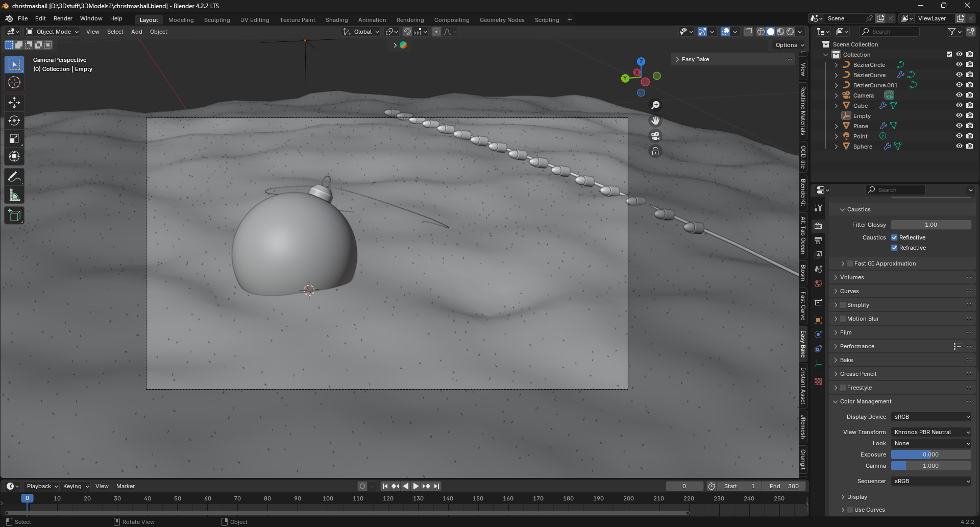The width and height of the screenshot is (980, 527).
Task: Switch to the Shading workspace tab
Action: (336, 20)
